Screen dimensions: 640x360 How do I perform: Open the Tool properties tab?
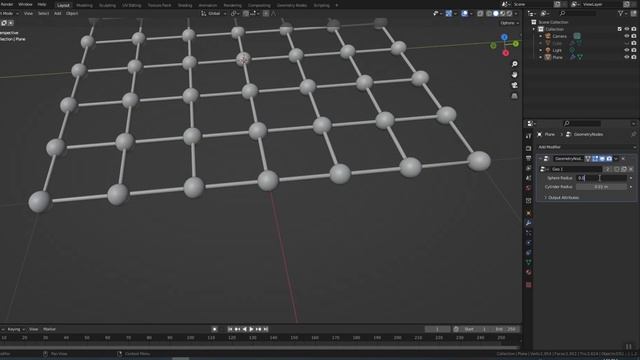point(529,136)
